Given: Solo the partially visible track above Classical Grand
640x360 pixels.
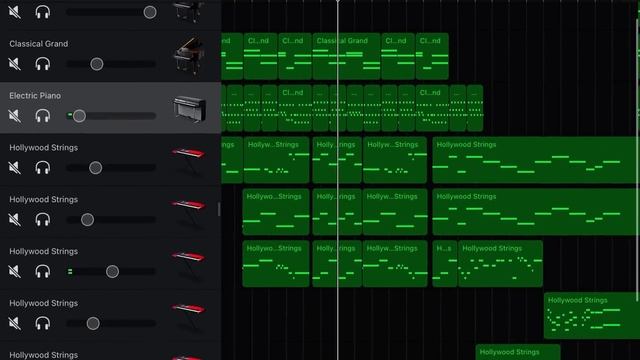Looking at the screenshot, I should click(42, 12).
